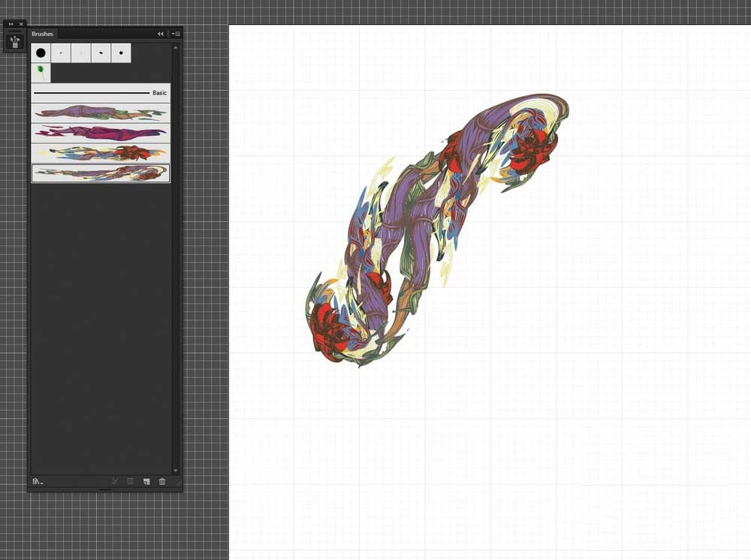Switch to the Brushes tab
The image size is (751, 560).
pyautogui.click(x=42, y=34)
